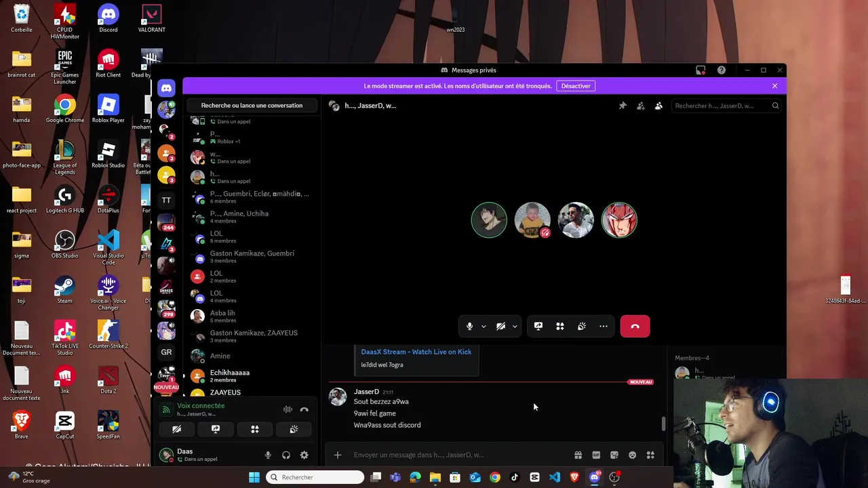The height and width of the screenshot is (488, 868).
Task: Open soundboard in call control bar
Action: tap(582, 327)
